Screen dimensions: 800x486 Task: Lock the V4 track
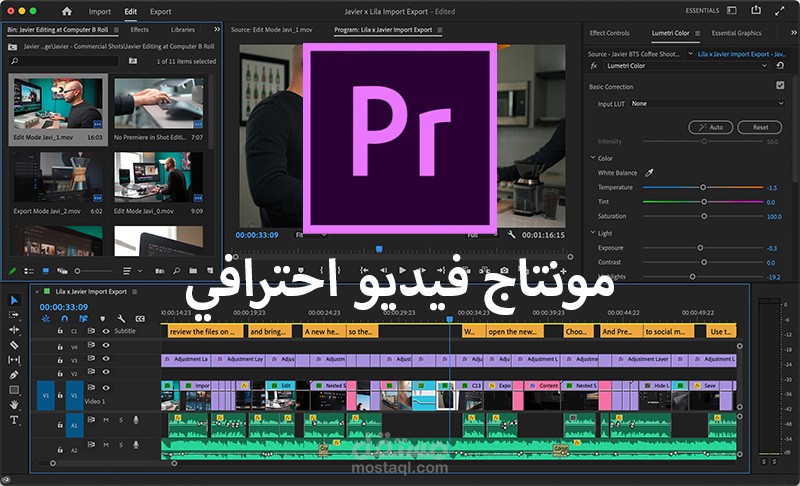pyautogui.click(x=60, y=347)
